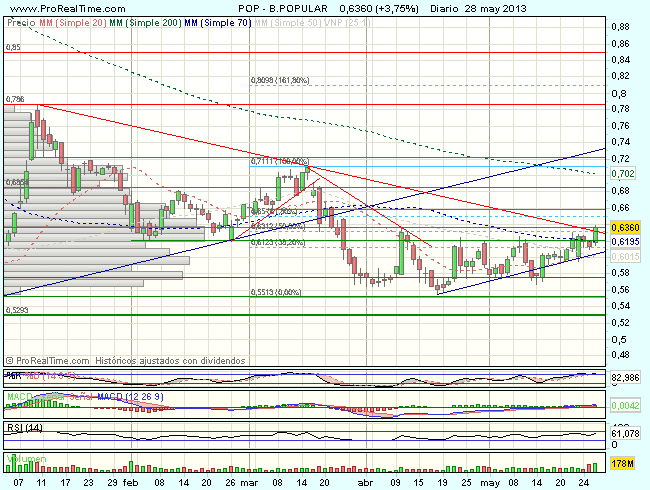The height and width of the screenshot is (490, 650).
Task: Click the 0,5293 support level label
Action: 16,311
